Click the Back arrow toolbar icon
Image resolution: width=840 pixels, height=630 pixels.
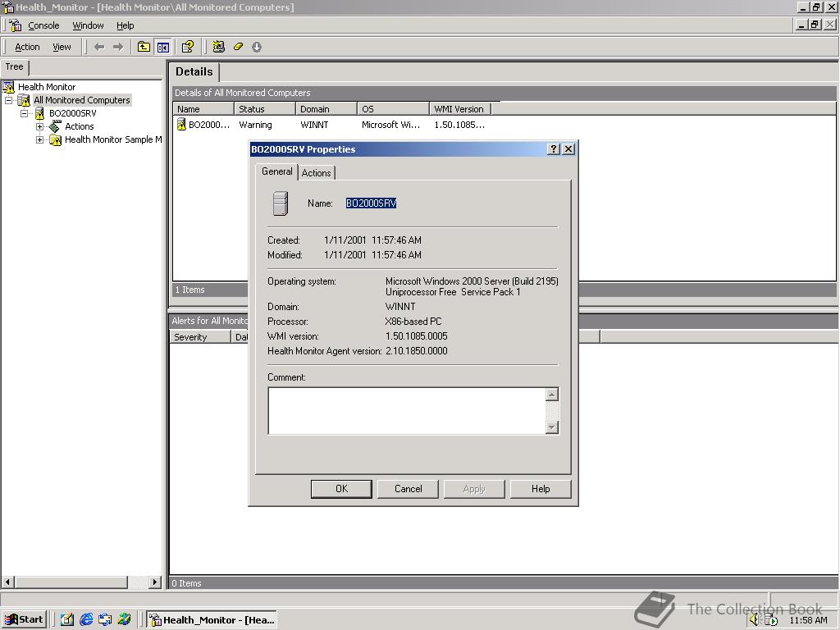coord(99,47)
